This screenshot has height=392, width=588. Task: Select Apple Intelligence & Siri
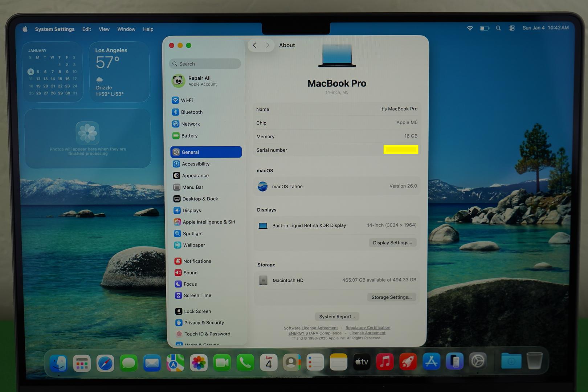[x=208, y=222]
